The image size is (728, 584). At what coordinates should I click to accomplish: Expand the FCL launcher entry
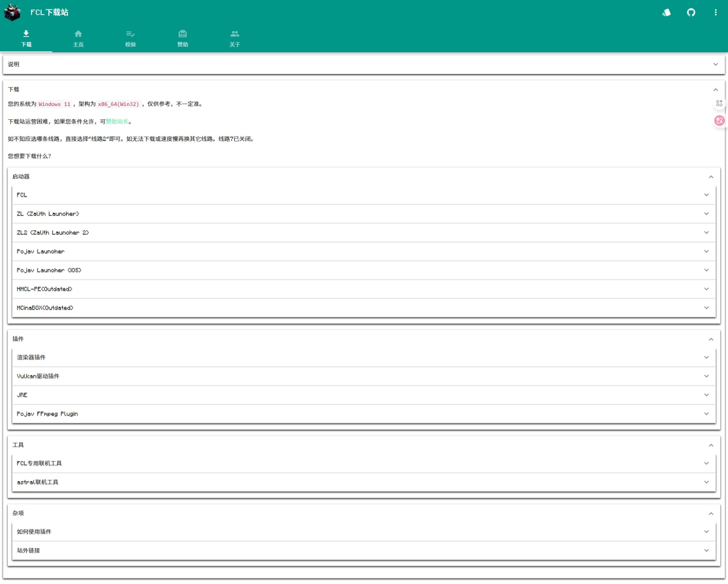click(x=364, y=195)
